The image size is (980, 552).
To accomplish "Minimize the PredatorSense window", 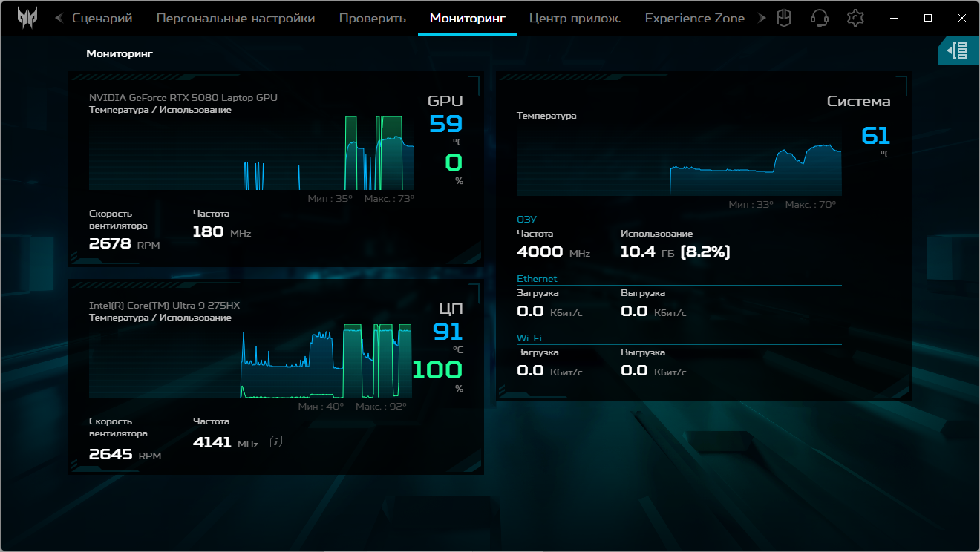I will point(894,18).
